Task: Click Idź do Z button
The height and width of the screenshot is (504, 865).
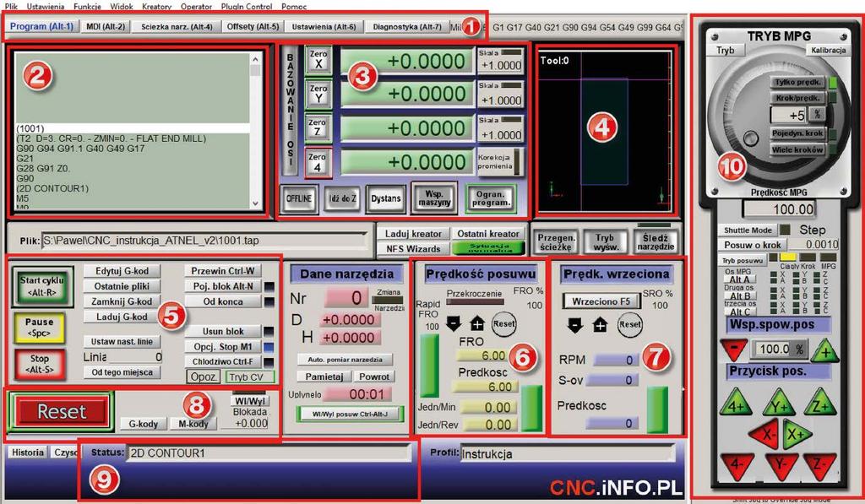Action: click(x=343, y=198)
